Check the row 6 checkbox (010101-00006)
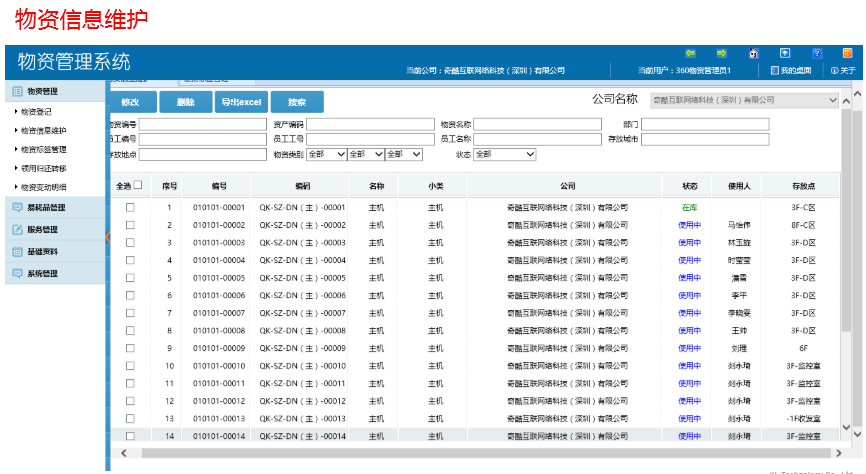866x474 pixels. [130, 296]
